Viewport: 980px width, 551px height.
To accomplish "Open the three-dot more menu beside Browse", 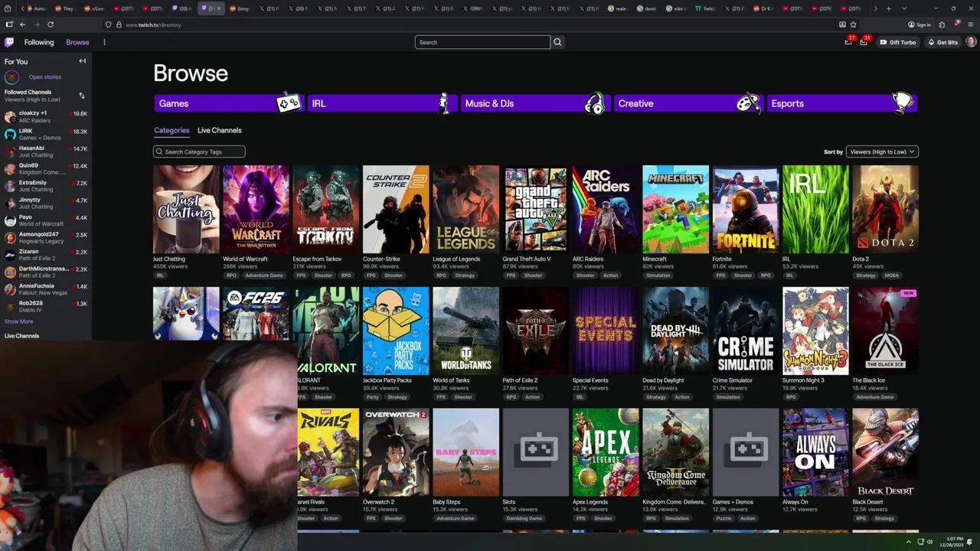I will [104, 42].
